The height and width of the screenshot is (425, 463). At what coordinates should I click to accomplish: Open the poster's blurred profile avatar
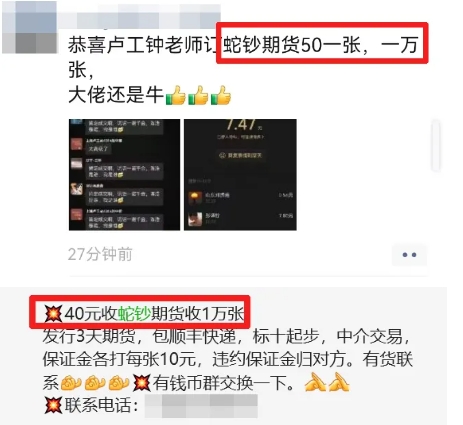tap(29, 27)
